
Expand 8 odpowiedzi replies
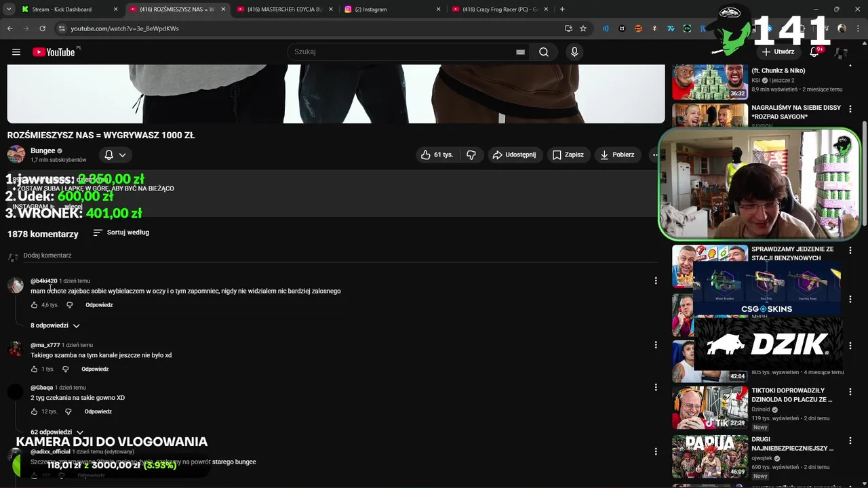click(56, 325)
